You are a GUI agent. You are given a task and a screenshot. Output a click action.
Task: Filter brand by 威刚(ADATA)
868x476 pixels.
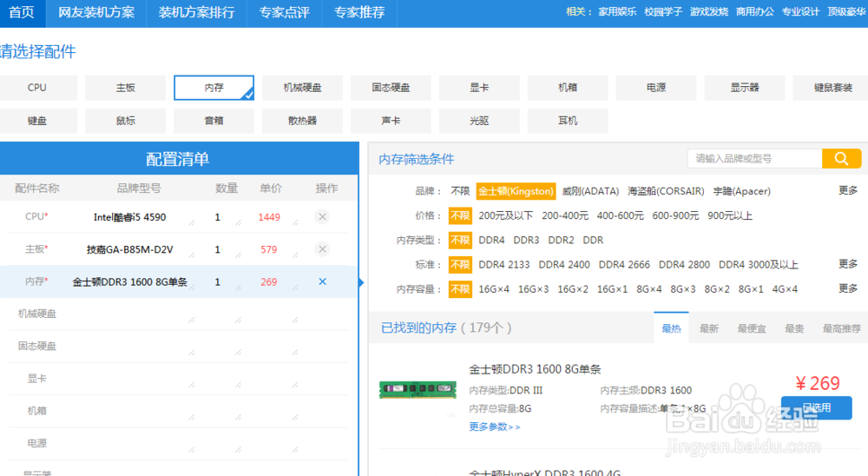tap(590, 191)
